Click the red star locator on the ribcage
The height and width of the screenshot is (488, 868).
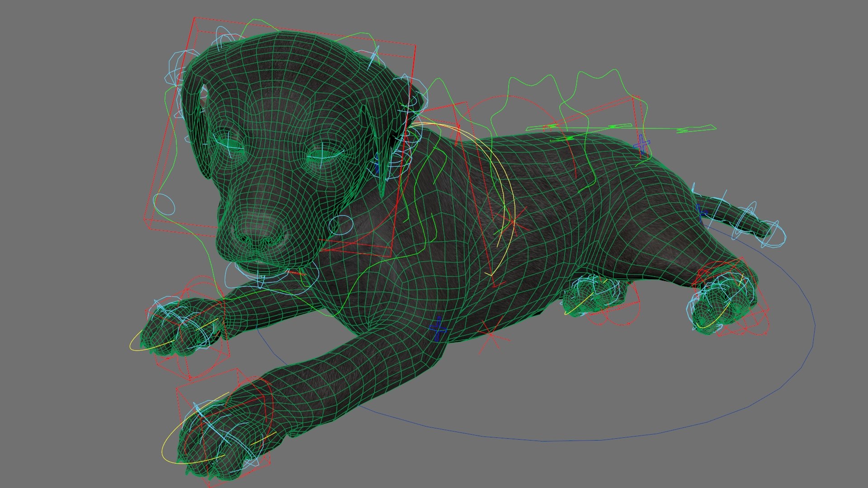coord(513,221)
